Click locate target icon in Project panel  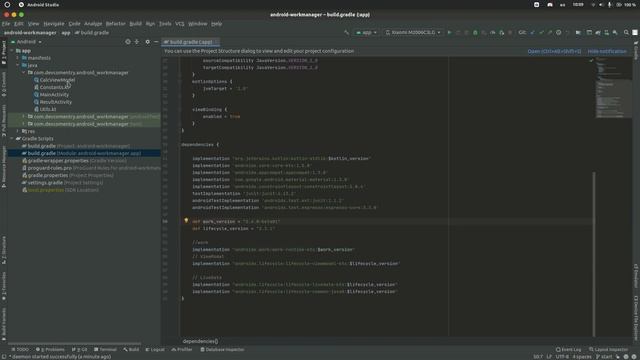coord(128,42)
